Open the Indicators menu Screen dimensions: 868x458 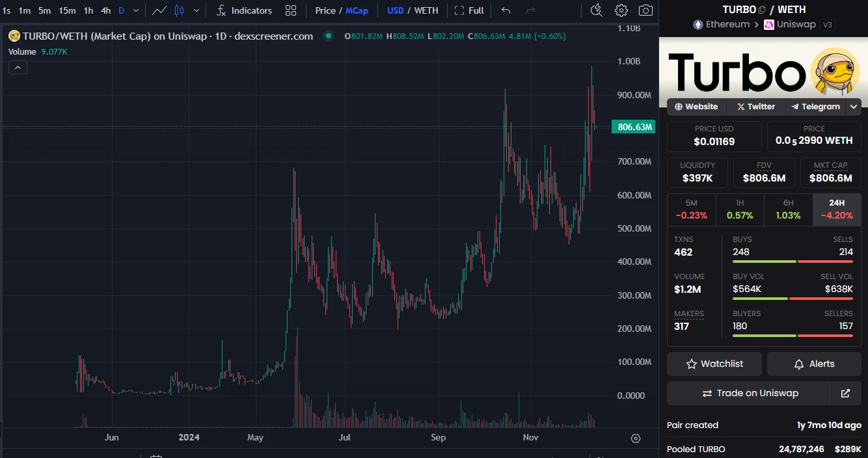[x=244, y=10]
